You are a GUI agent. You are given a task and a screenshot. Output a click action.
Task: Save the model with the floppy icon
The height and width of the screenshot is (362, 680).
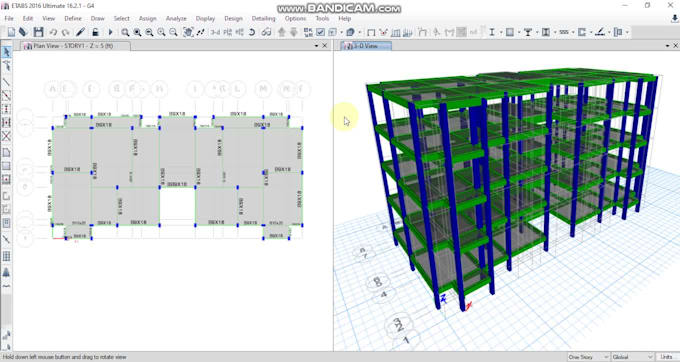tap(39, 32)
